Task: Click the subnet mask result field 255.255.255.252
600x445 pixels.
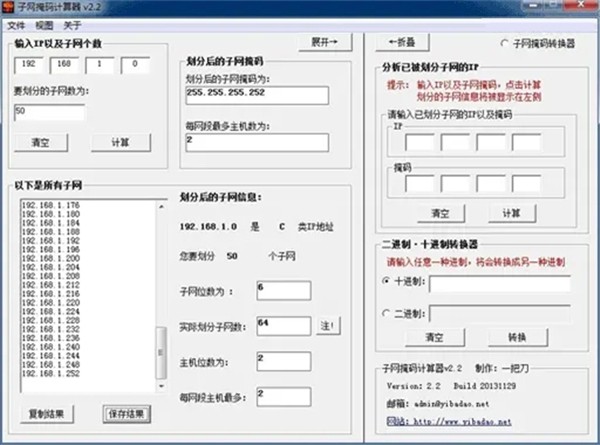Action: coord(257,95)
